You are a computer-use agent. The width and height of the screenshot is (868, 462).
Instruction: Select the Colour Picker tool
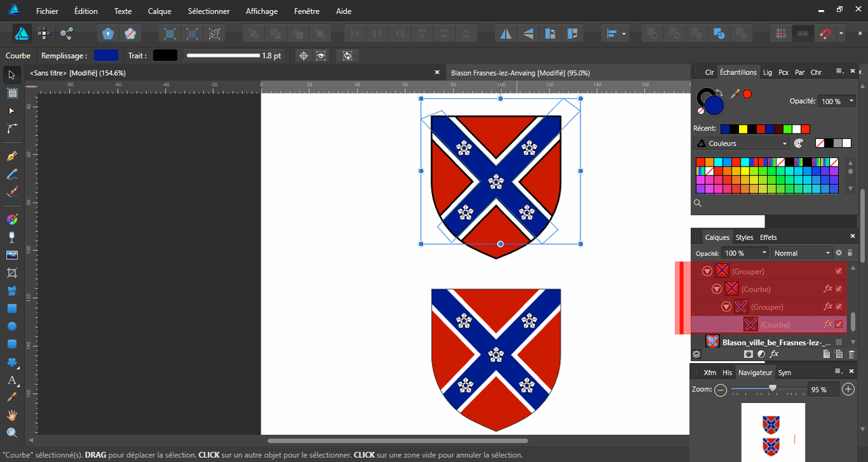pos(12,397)
